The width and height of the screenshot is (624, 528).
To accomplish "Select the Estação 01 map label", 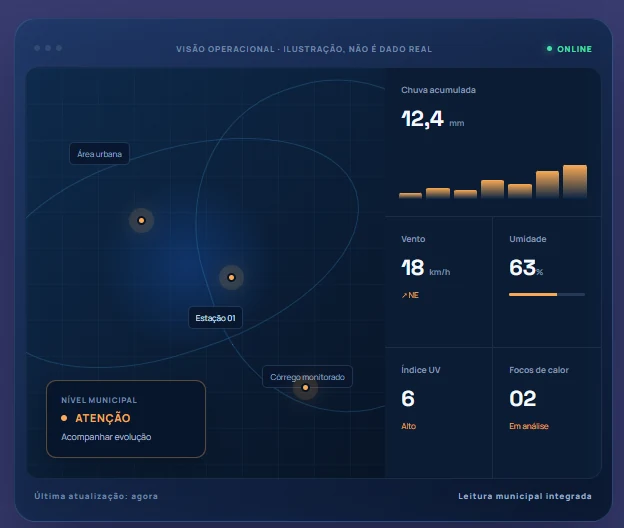I will pos(215,318).
